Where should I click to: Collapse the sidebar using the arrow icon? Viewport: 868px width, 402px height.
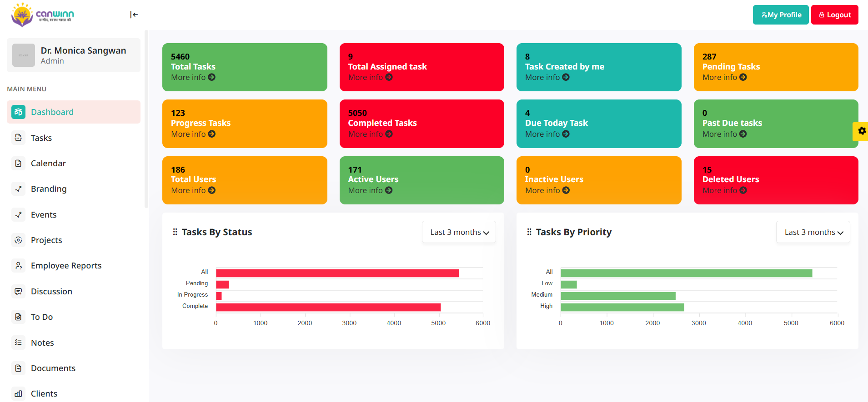click(134, 15)
